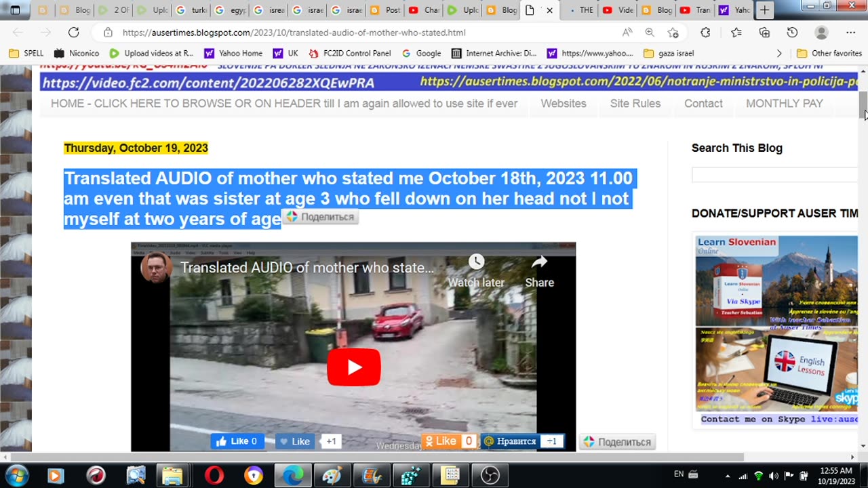868x488 pixels.
Task: Open the Internet Archive bookmark
Action: point(494,53)
